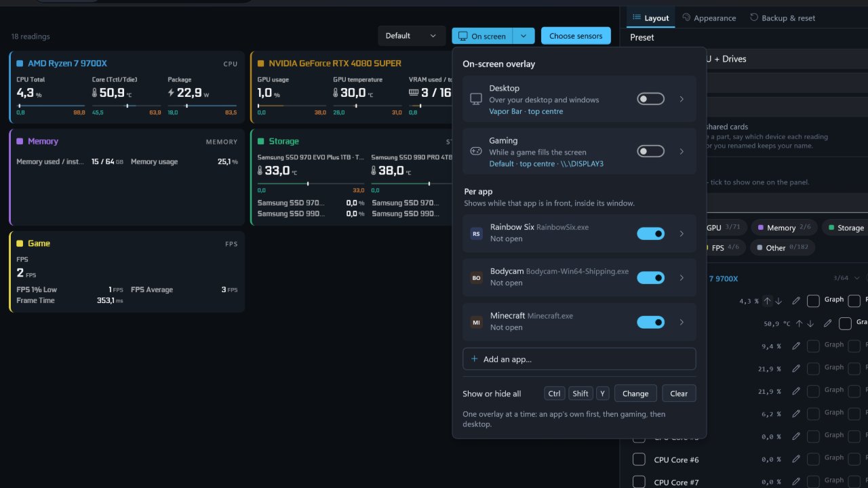Click the Backup & reset circular arrow icon
Screen dimensions: 868x488
[x=754, y=18]
